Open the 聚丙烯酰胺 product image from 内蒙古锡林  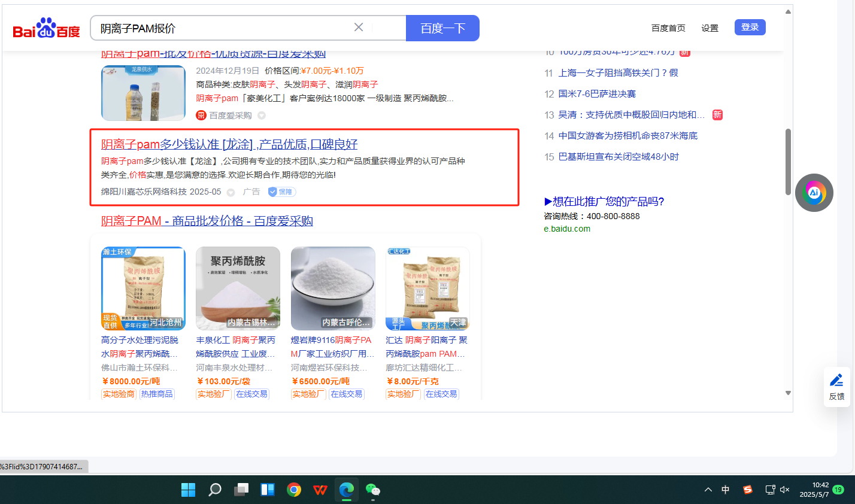tap(238, 289)
